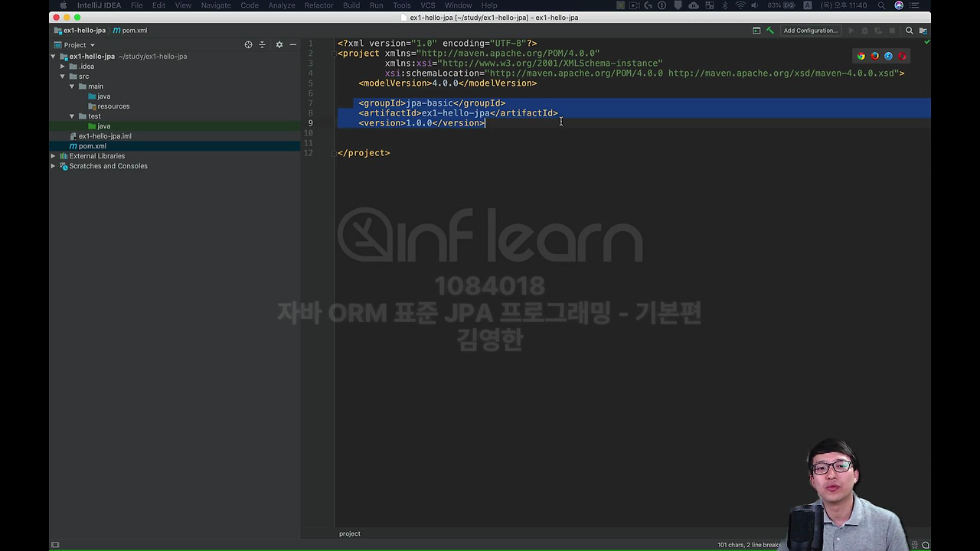Click the Debug bug icon in toolbar
Image resolution: width=980 pixels, height=551 pixels.
click(x=865, y=31)
